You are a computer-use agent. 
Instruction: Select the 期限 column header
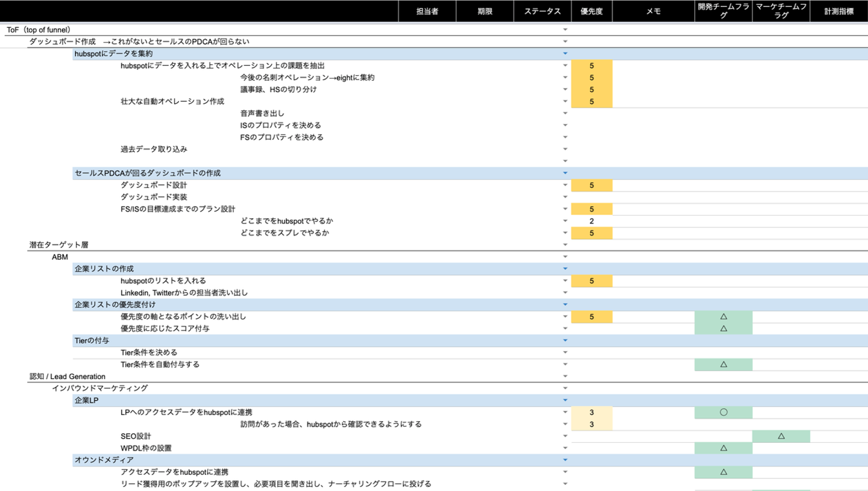click(485, 11)
